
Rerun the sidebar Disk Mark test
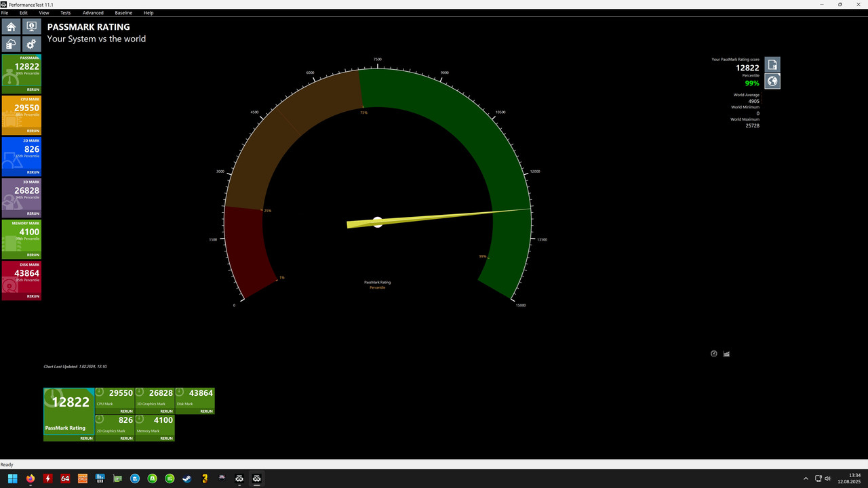pyautogui.click(x=33, y=296)
